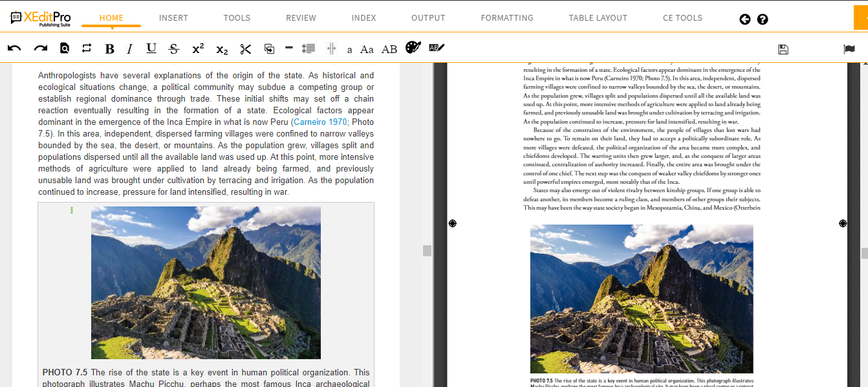Screen dimensions: 868x387
Task: Click the Machu Picchu image in the page preview
Action: (x=642, y=299)
